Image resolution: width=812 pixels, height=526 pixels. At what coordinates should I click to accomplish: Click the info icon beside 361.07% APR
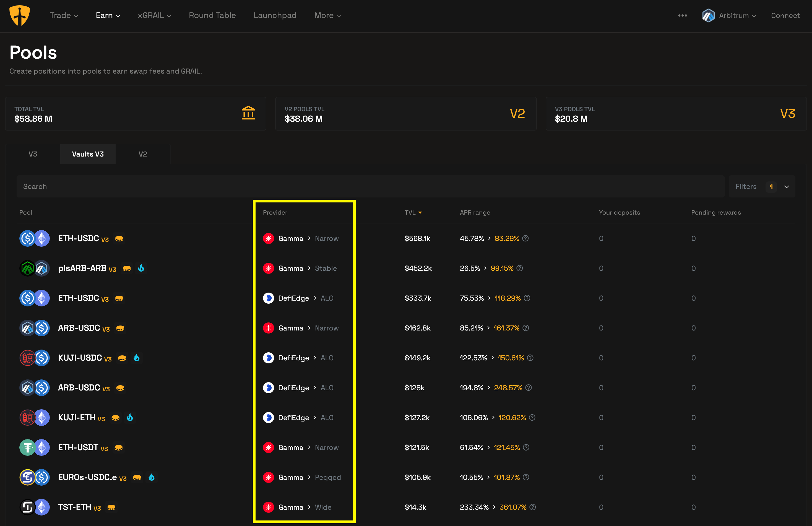[533, 507]
